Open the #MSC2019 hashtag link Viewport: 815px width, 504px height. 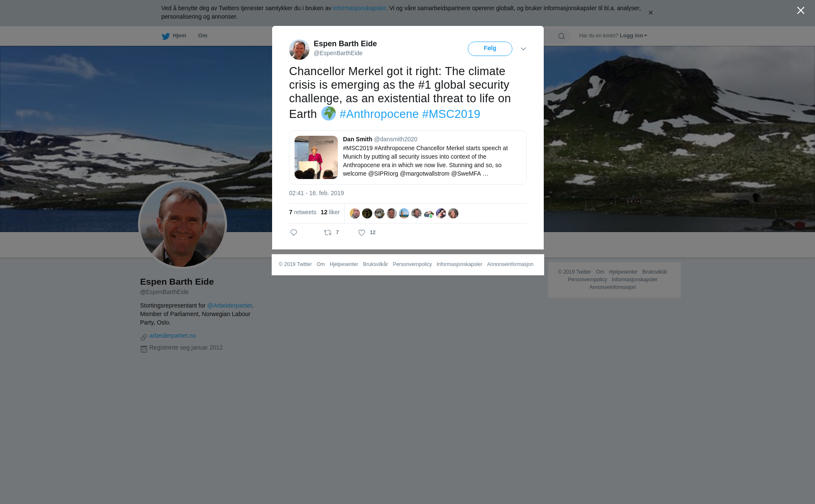451,114
